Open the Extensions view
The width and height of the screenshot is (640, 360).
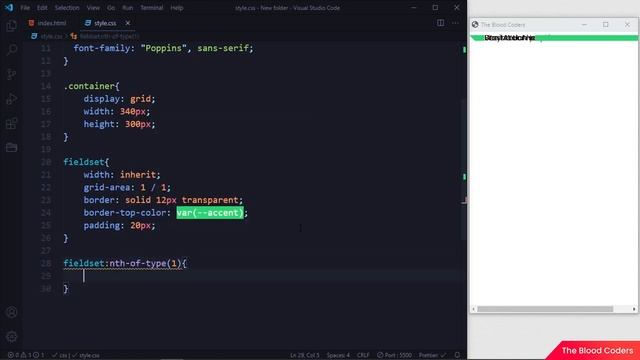click(11, 123)
